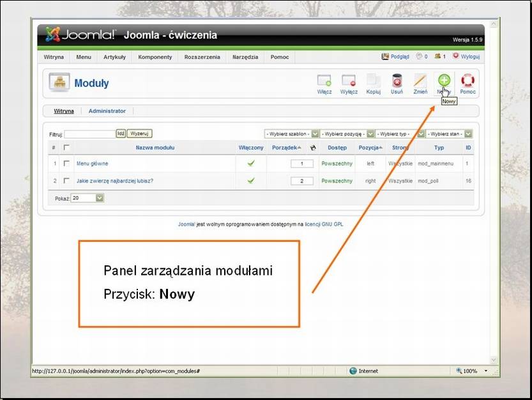Open the Menu top menu item
The width and height of the screenshot is (532, 400).
[x=84, y=57]
